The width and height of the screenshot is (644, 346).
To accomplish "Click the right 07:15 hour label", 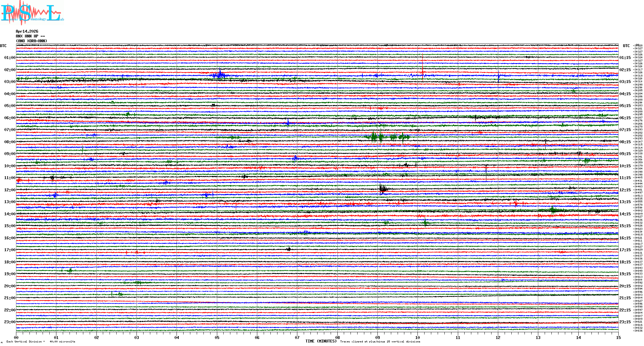I will pyautogui.click(x=625, y=130).
